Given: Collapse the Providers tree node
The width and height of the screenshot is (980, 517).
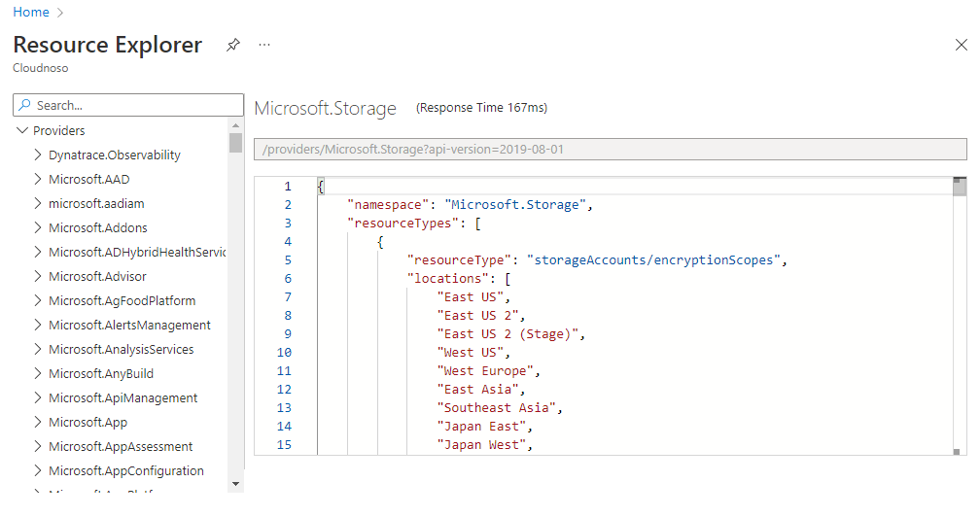Looking at the screenshot, I should tap(21, 130).
